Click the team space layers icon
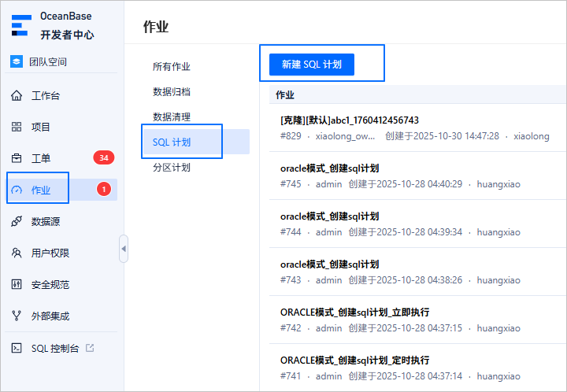The height and width of the screenshot is (392, 567). tap(17, 61)
